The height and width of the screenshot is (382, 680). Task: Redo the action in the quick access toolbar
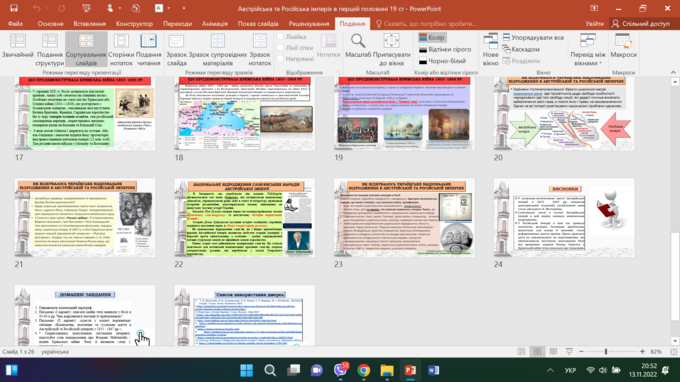point(62,8)
